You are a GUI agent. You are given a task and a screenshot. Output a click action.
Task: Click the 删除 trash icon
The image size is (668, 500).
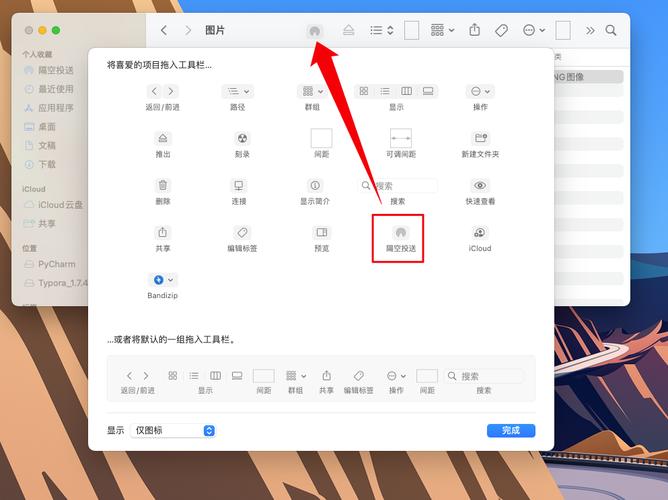[x=163, y=185]
